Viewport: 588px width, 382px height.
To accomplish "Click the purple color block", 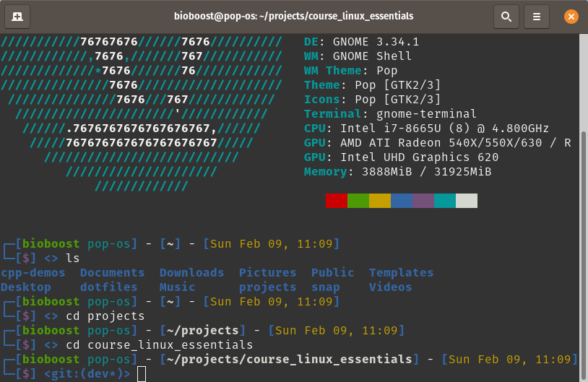I will [423, 201].
